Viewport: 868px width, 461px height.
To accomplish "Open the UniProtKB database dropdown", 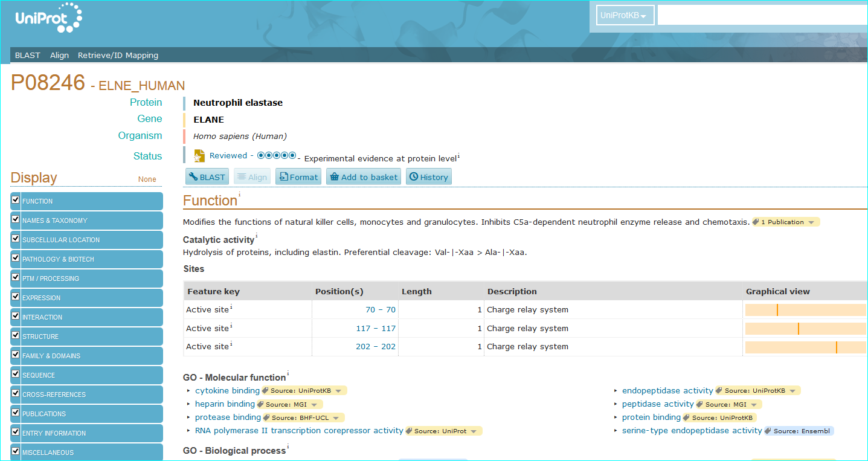I will (625, 16).
